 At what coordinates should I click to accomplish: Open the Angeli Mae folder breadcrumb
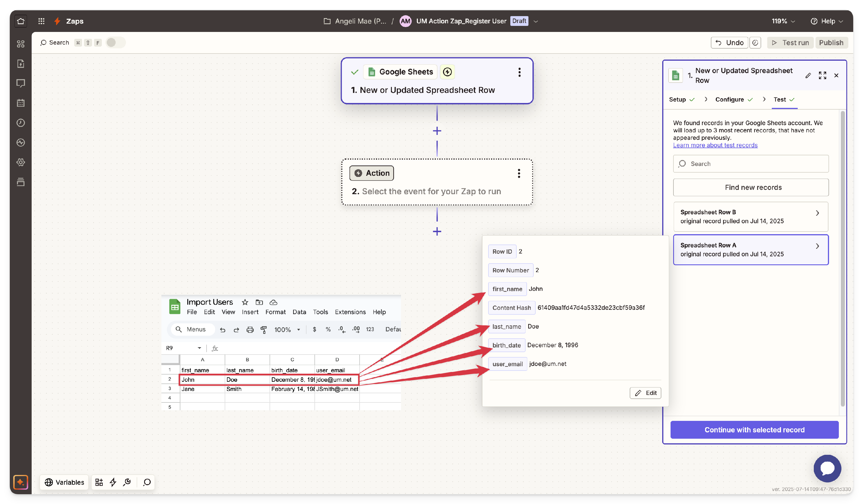point(355,21)
